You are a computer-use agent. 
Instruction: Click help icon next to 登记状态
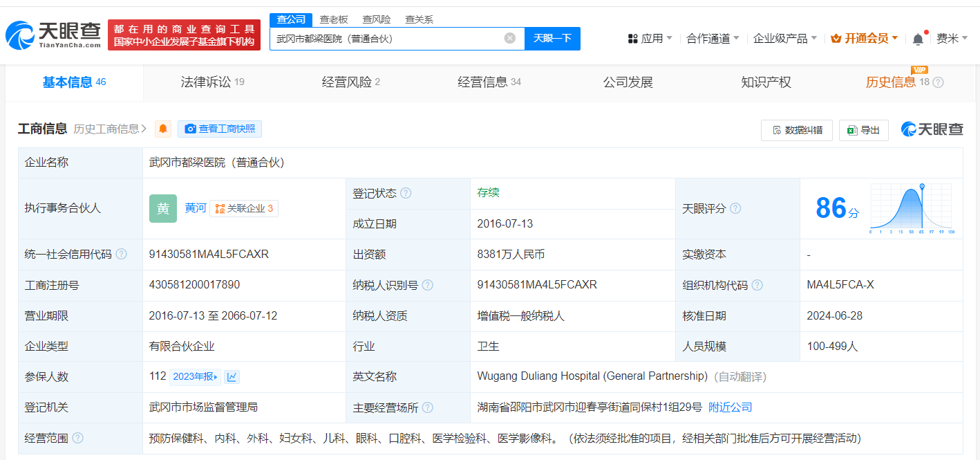click(x=406, y=193)
